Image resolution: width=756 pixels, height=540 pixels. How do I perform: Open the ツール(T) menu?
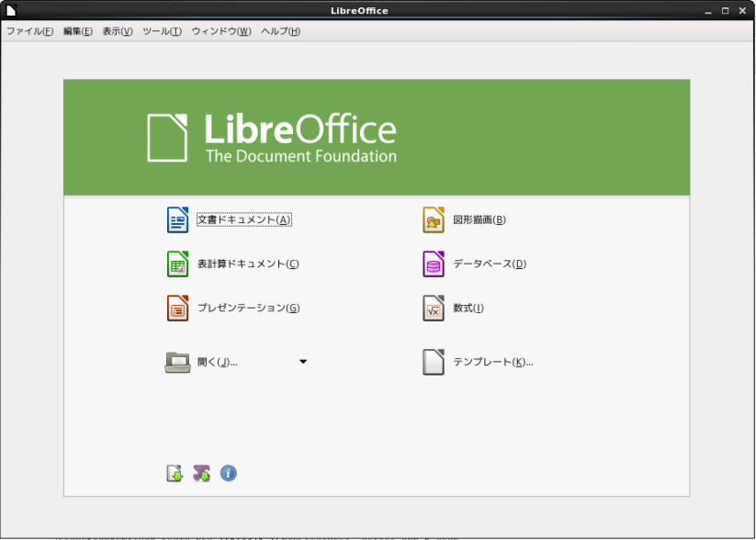[162, 31]
